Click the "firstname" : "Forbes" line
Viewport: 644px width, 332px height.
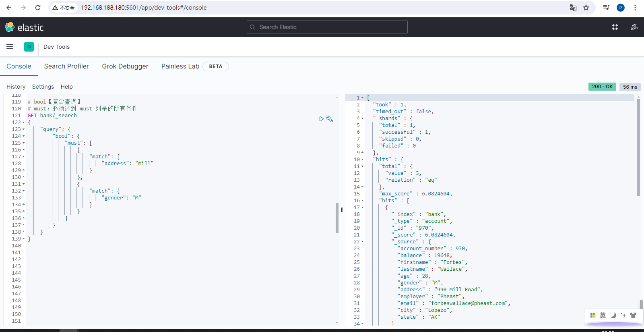point(432,262)
